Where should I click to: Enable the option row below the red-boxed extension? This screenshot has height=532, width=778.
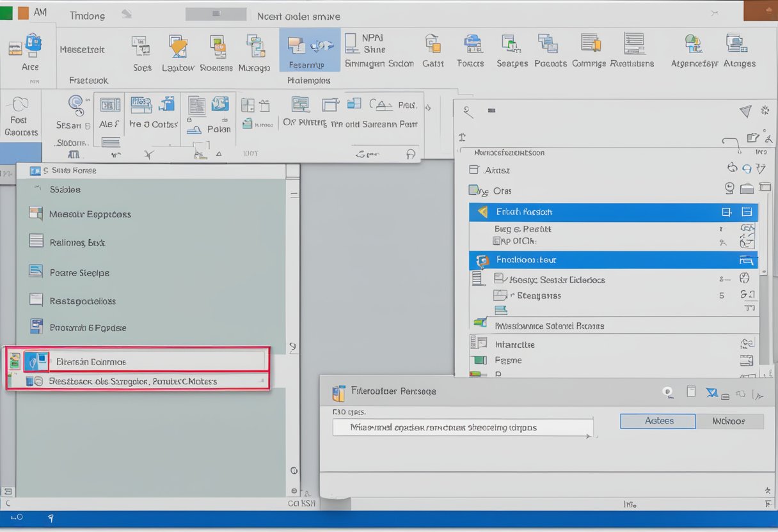click(141, 380)
